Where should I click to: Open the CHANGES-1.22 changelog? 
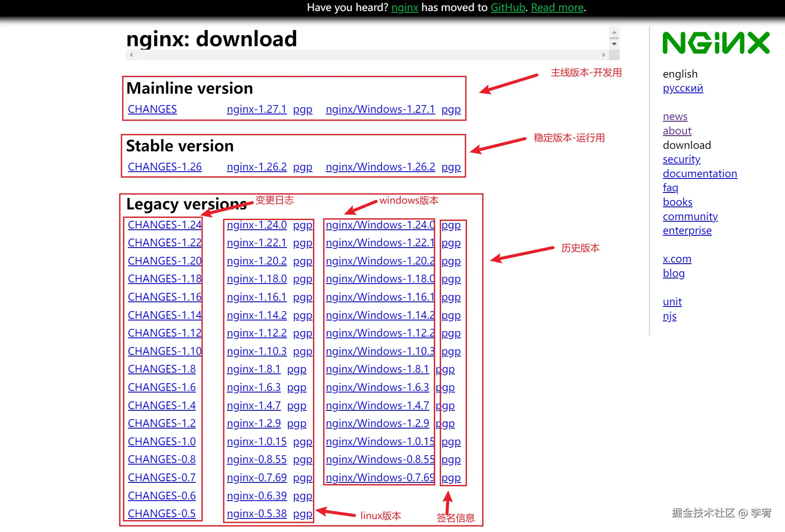pyautogui.click(x=165, y=243)
